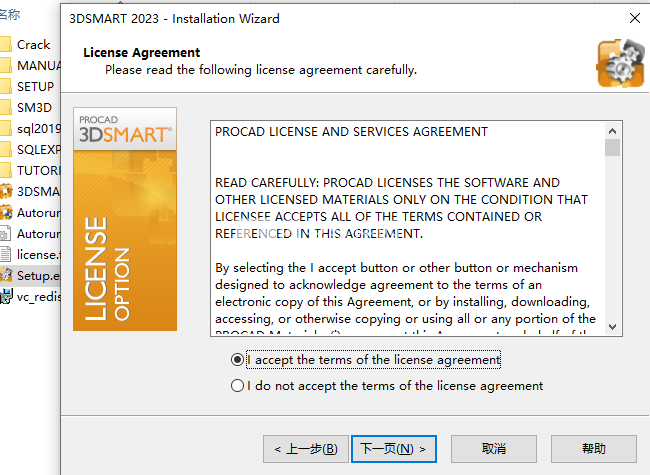
Task: Select the Setup.exe gear icon
Action: pyautogui.click(x=6, y=275)
